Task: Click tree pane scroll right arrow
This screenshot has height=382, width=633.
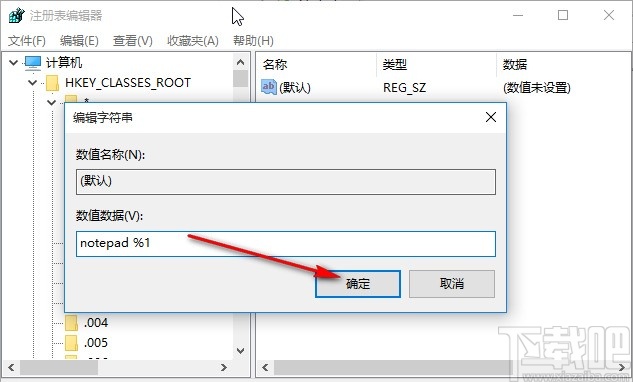Action: [224, 367]
